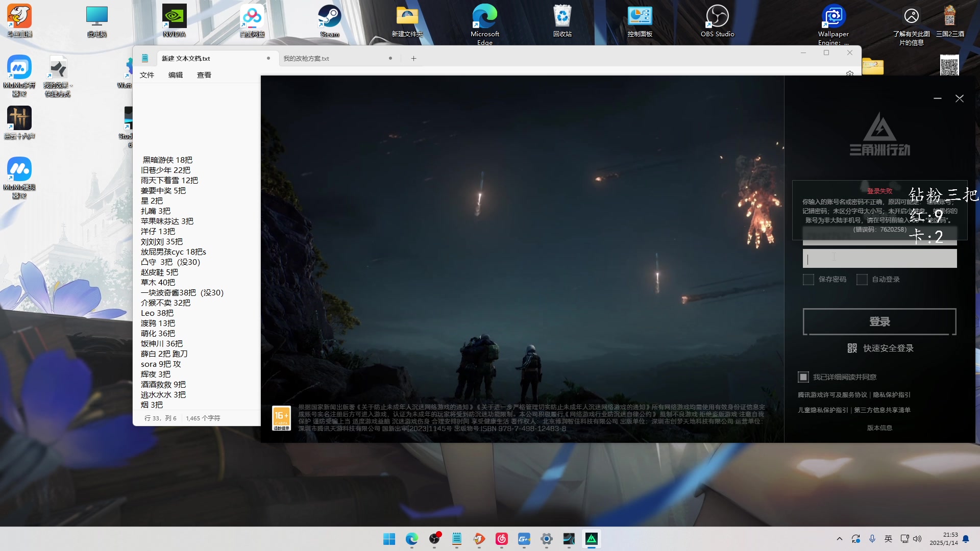
Task: Open Edge from the taskbar
Action: coord(411,539)
